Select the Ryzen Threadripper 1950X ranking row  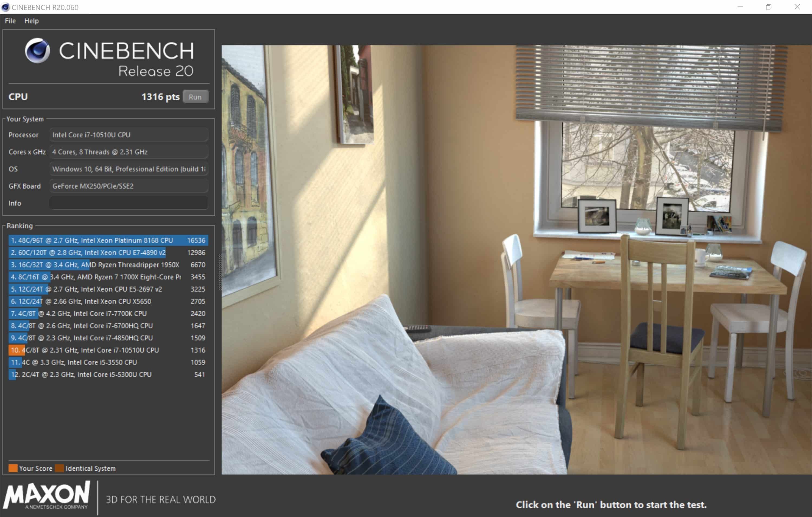108,265
